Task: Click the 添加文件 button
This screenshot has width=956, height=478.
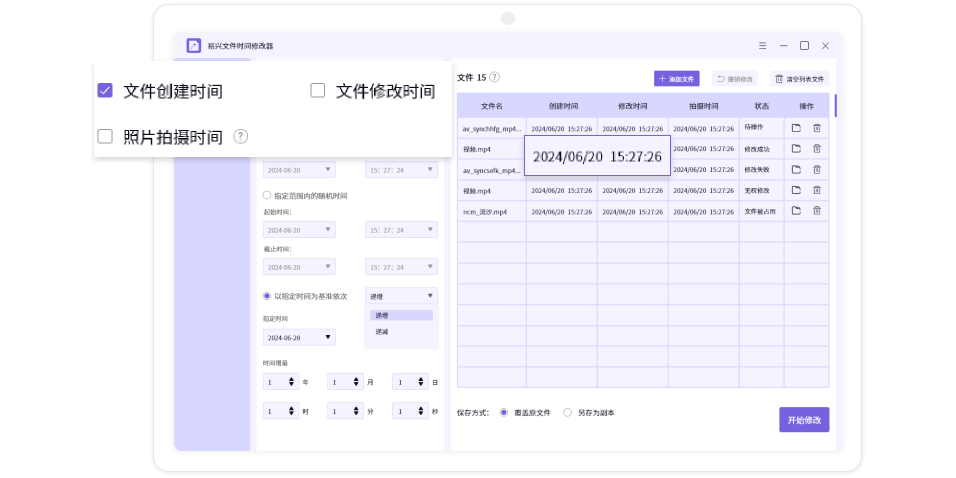Action: point(677,79)
